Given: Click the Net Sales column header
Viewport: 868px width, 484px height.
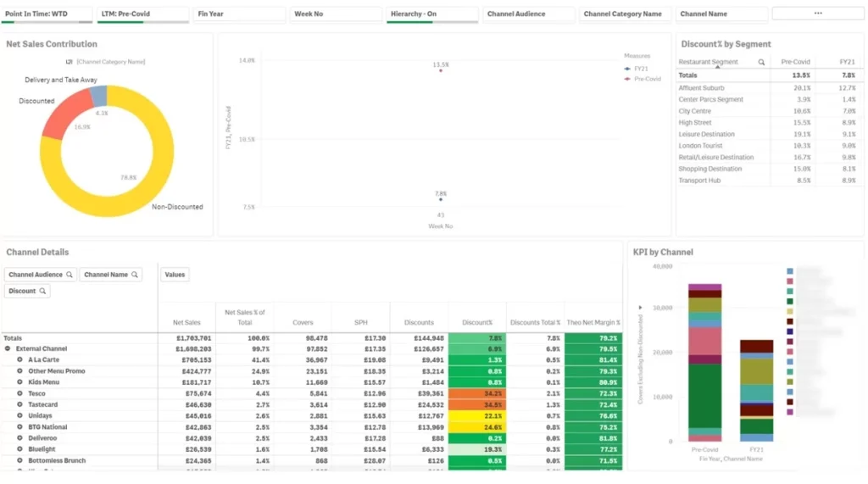Looking at the screenshot, I should tap(186, 322).
